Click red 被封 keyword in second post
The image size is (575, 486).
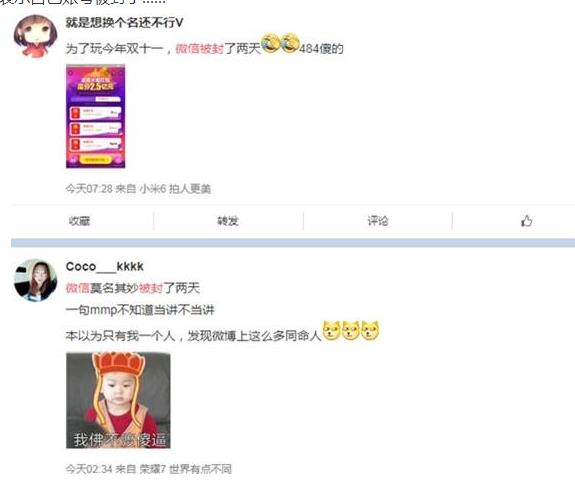click(x=151, y=288)
